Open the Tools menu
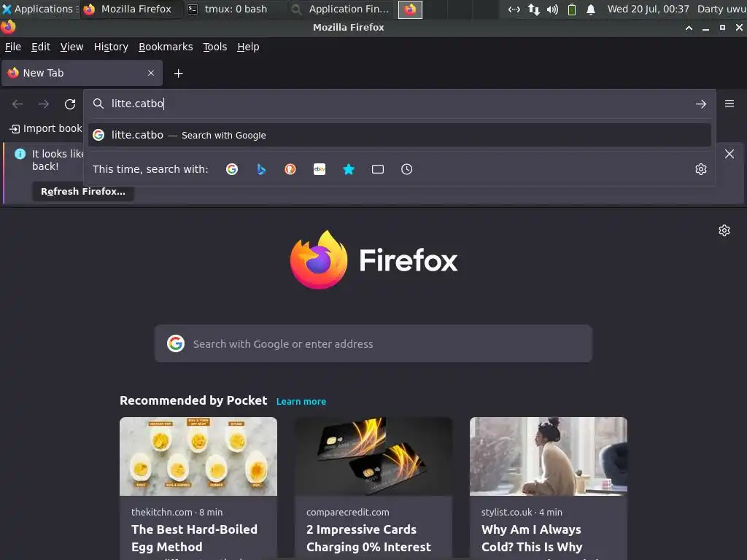The image size is (747, 560). (x=215, y=47)
